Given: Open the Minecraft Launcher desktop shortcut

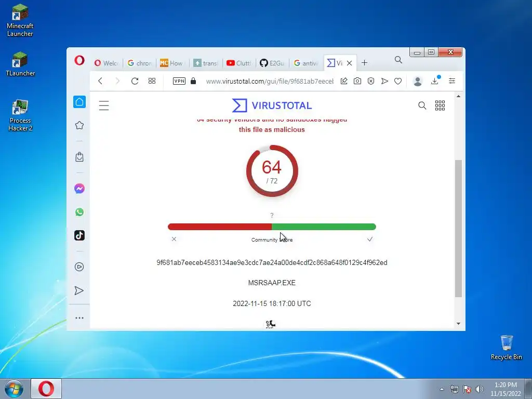Looking at the screenshot, I should pos(20,20).
